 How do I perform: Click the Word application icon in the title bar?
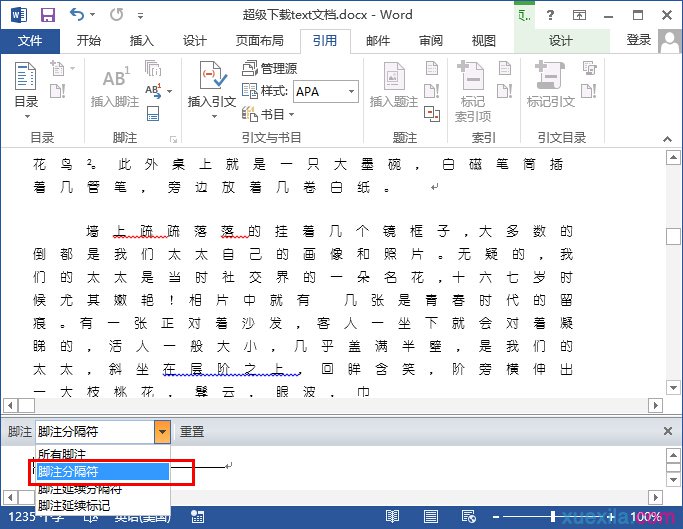click(19, 15)
